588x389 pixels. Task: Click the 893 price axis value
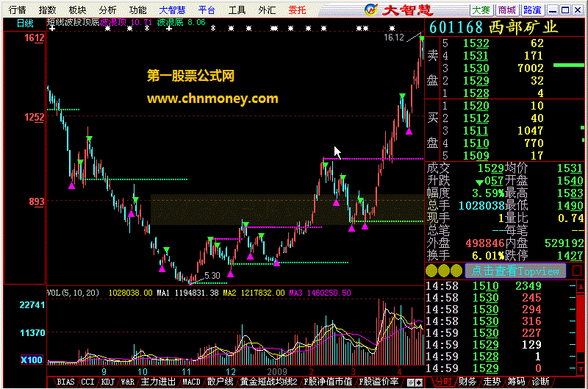[37, 201]
